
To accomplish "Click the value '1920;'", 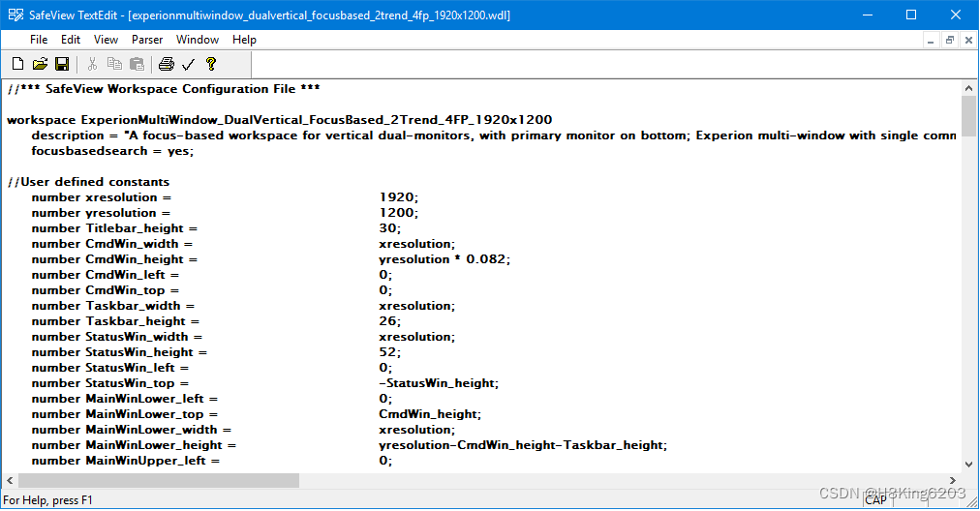I will [x=399, y=197].
